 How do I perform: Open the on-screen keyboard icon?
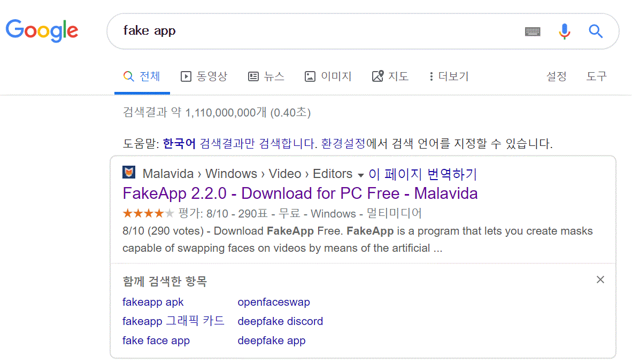coord(533,32)
